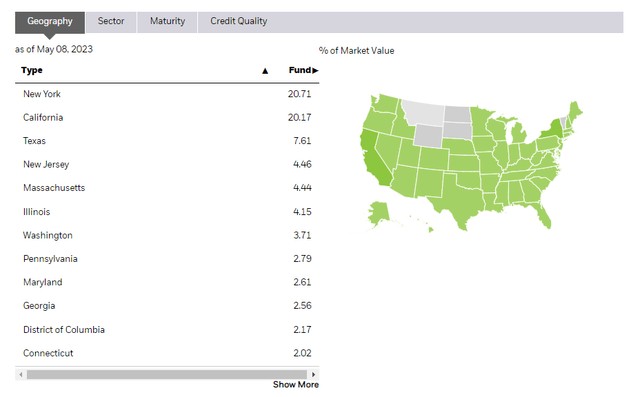Viewport: 640px width, 397px height.
Task: Switch to the Sector tab
Action: coord(111,21)
